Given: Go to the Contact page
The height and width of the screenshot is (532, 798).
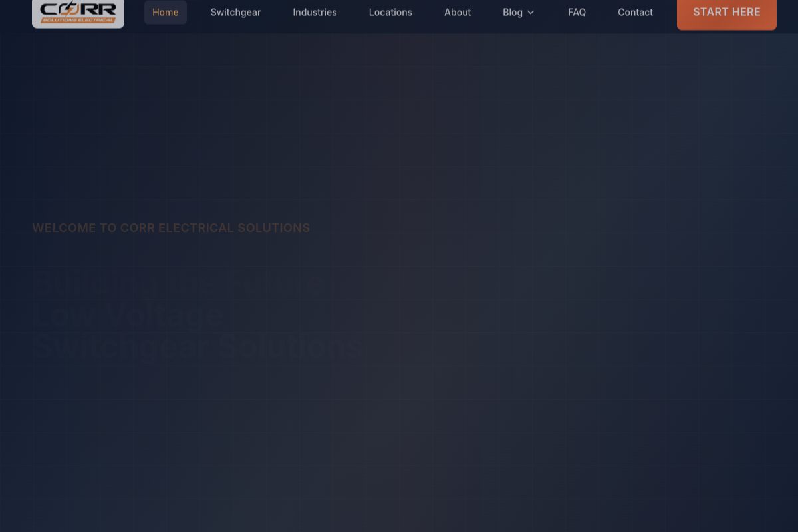Looking at the screenshot, I should [x=635, y=12].
